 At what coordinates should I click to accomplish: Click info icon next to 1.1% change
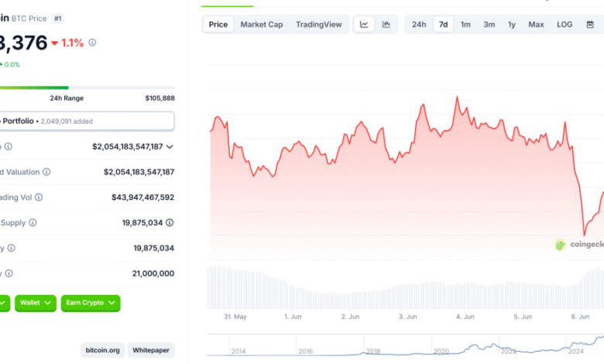pos(92,43)
